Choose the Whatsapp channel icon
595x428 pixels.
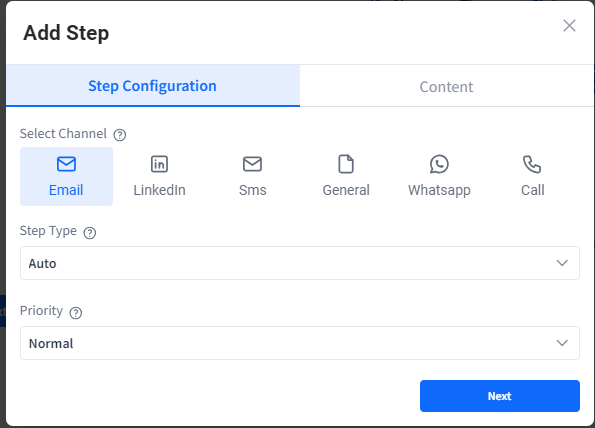point(439,164)
